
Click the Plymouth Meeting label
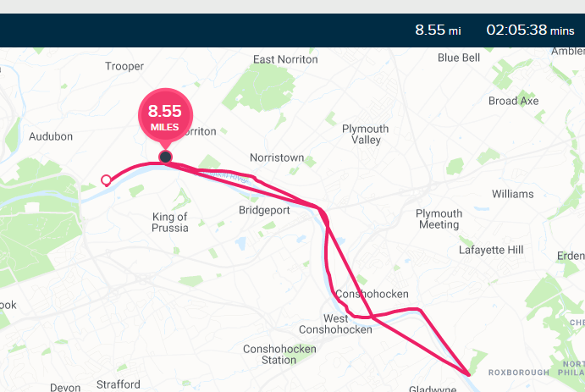tap(439, 219)
